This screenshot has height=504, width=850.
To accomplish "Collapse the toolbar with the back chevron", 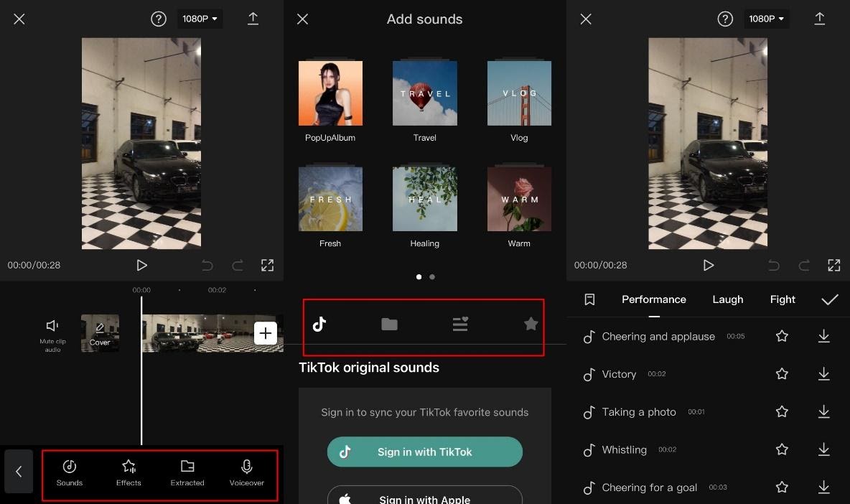I will pos(19,472).
